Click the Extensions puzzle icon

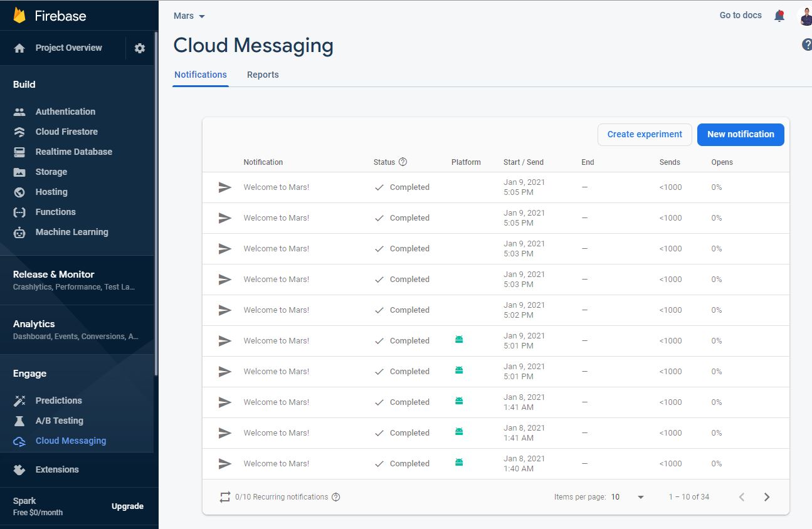coord(19,469)
